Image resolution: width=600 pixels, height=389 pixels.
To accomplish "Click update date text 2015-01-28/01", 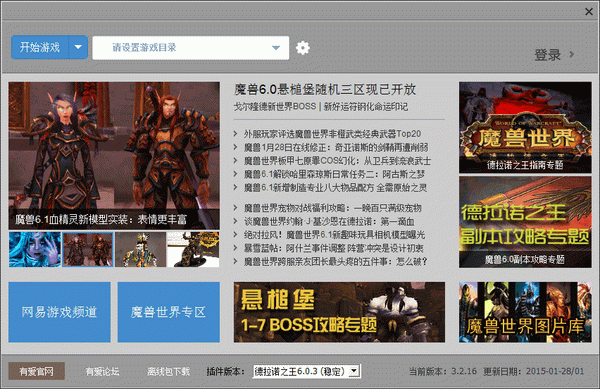I will 555,371.
